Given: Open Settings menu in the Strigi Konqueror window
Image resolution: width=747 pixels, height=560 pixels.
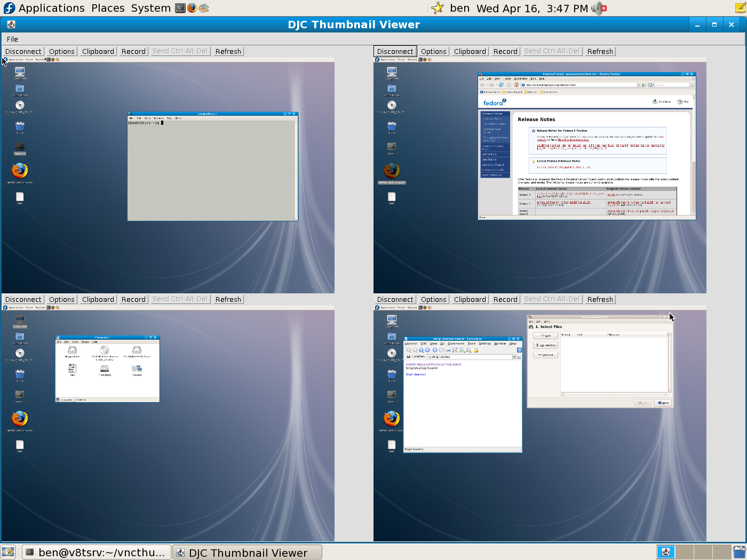Looking at the screenshot, I should (484, 343).
